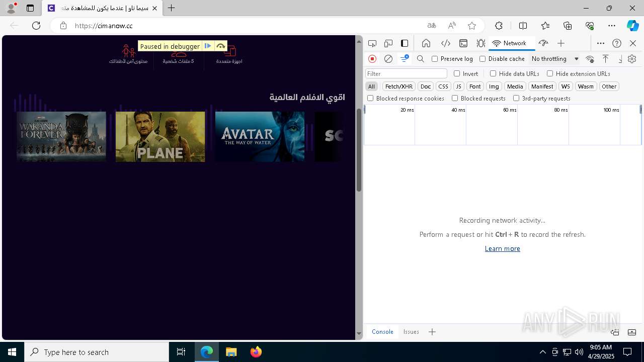
Task: Filter requests by Fetch/XHR
Action: pos(399,86)
